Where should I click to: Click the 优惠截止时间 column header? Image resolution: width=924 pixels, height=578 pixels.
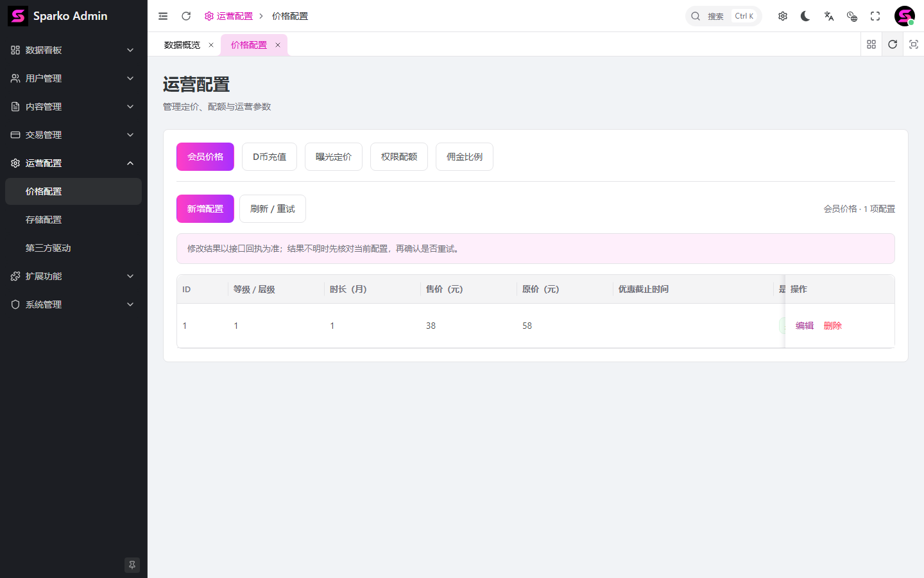[694, 289]
